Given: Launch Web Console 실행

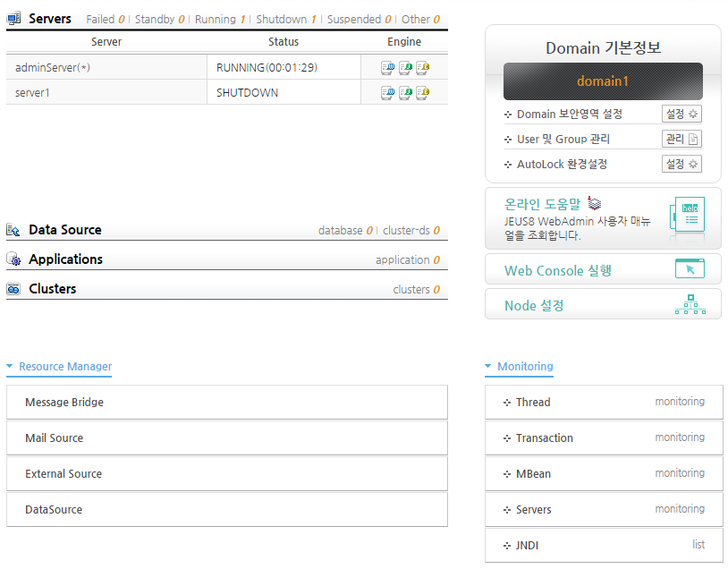Looking at the screenshot, I should (x=557, y=270).
